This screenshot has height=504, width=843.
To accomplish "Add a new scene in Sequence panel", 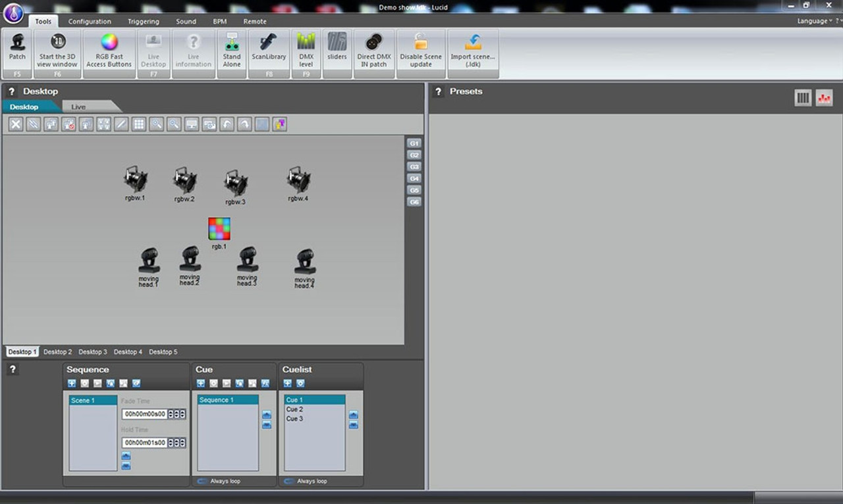I will [x=72, y=383].
